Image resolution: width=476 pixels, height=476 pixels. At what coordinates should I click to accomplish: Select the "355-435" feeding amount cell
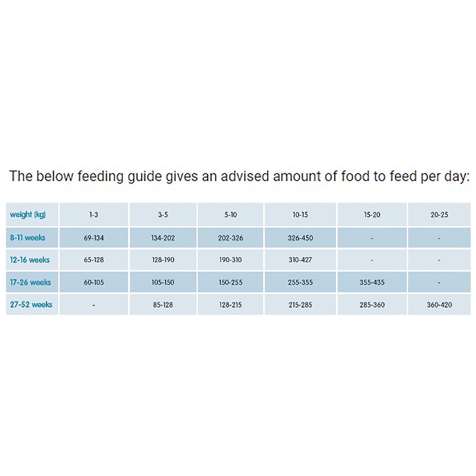click(x=372, y=282)
